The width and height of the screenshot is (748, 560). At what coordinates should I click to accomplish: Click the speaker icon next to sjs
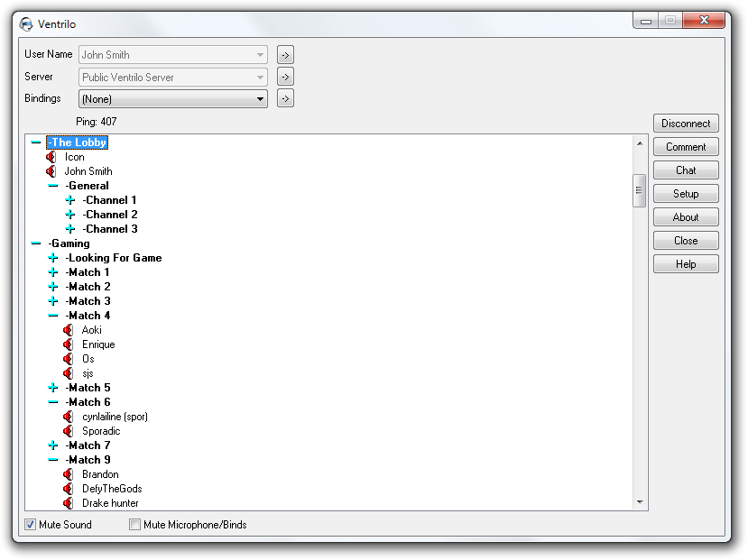(x=69, y=373)
